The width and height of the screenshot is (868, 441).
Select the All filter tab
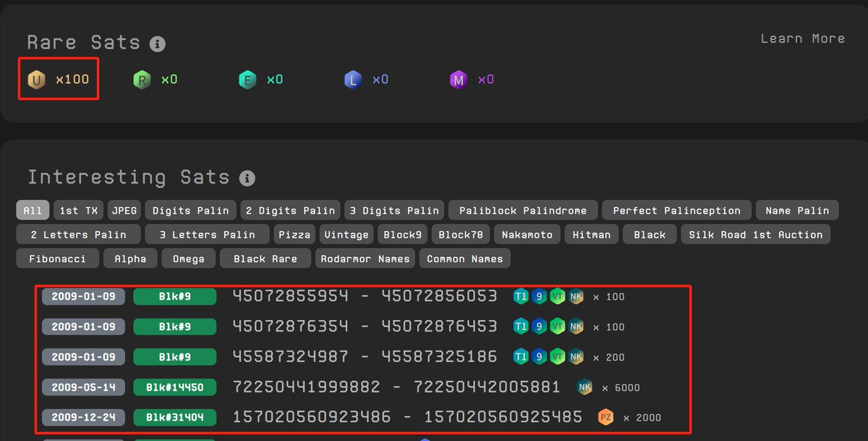coord(33,210)
